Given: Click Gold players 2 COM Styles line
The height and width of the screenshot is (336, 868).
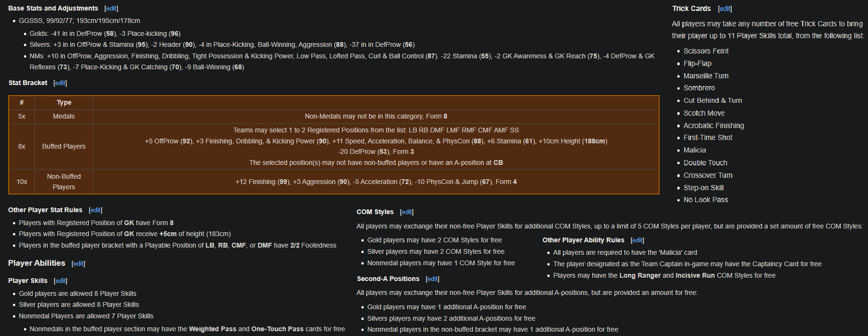Looking at the screenshot, I should pos(434,240).
